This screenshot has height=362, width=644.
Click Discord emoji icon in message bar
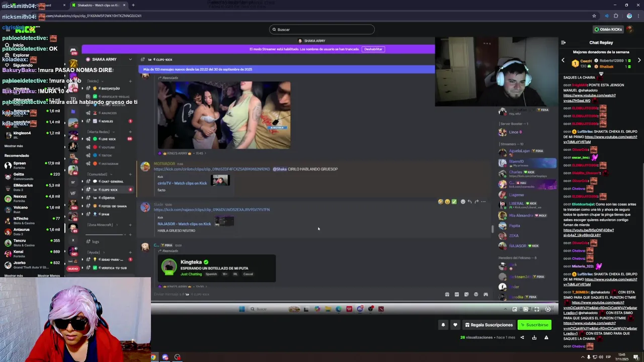click(x=476, y=294)
